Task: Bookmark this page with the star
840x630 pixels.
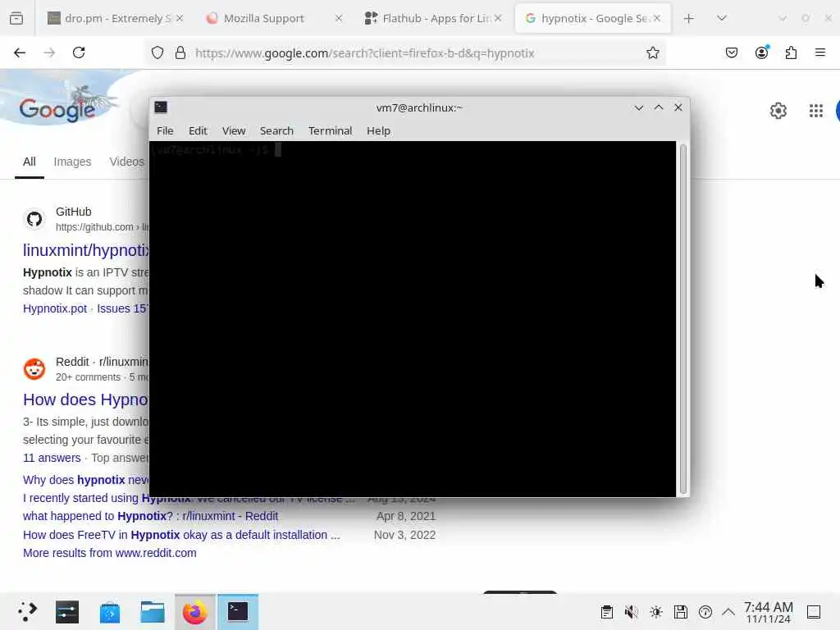Action: click(x=652, y=52)
